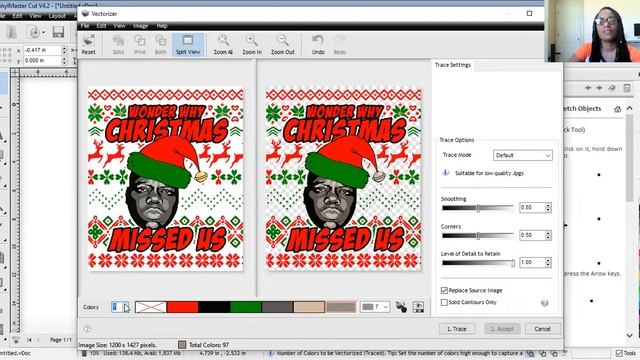Screen dimensions: 640x360
Task: Open the Trace Mode dropdown
Action: click(x=523, y=156)
